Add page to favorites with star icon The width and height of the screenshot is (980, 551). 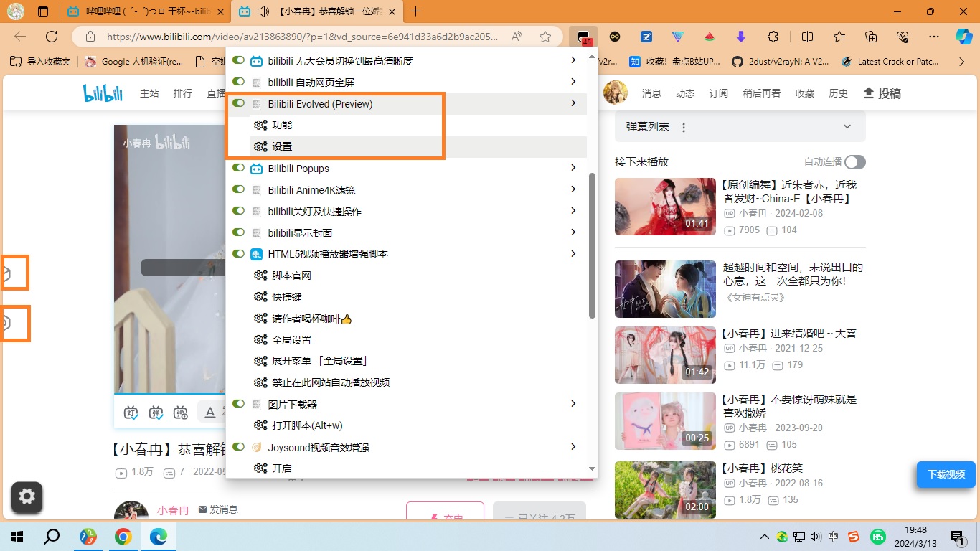545,37
